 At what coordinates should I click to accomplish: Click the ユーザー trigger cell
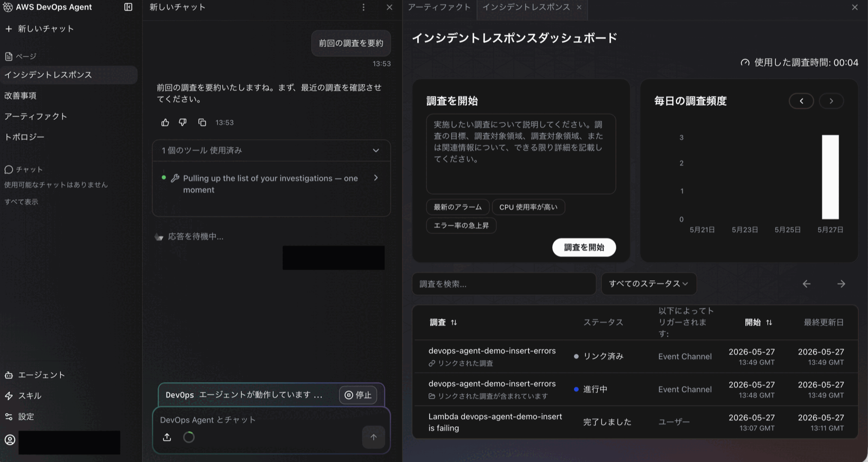coord(674,422)
